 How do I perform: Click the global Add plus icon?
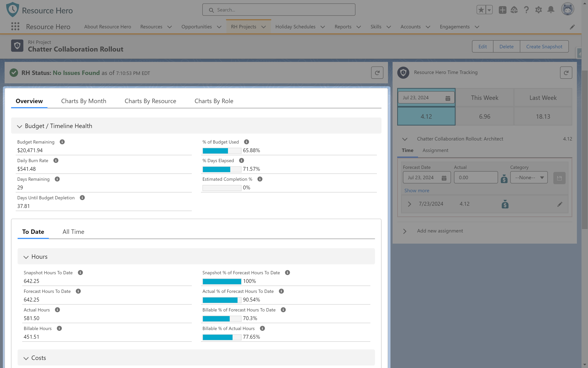502,10
